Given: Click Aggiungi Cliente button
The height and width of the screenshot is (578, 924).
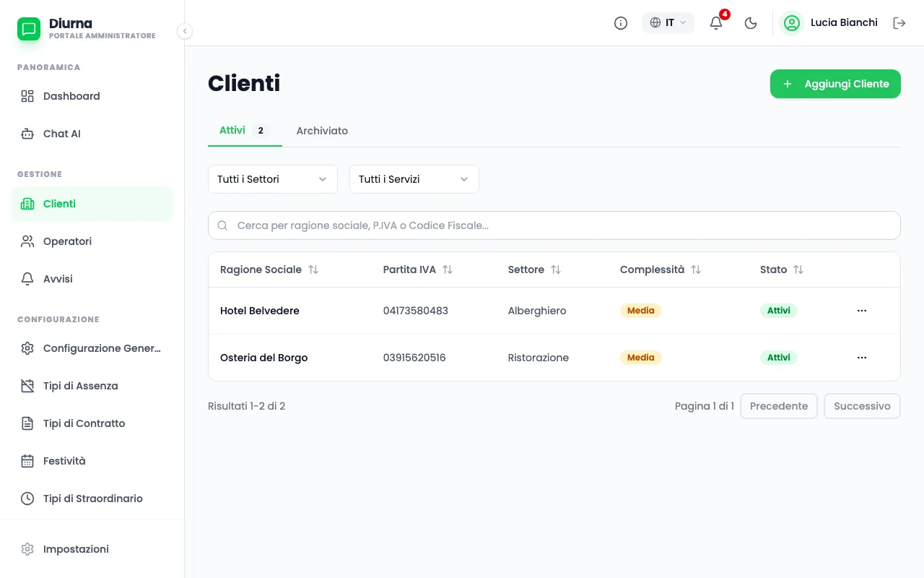Looking at the screenshot, I should coord(835,84).
